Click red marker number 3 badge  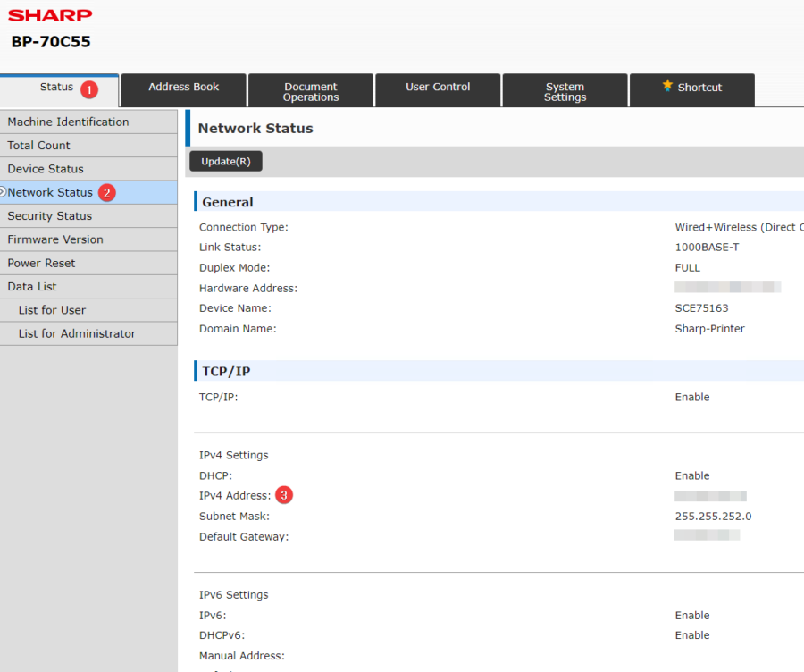[x=284, y=495]
